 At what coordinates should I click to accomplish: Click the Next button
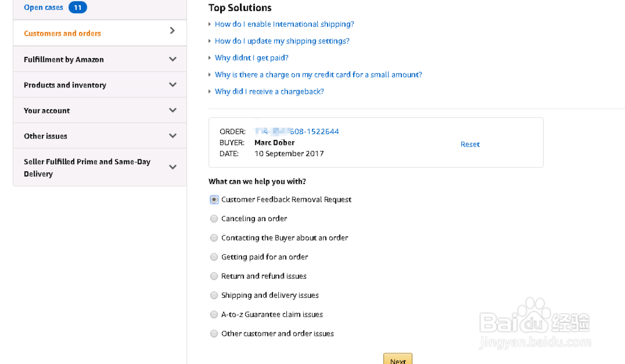point(397,360)
